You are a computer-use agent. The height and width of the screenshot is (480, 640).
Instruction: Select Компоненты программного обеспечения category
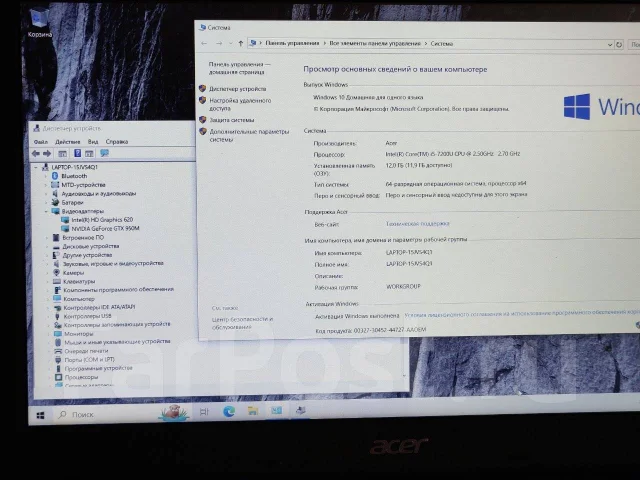[118, 289]
